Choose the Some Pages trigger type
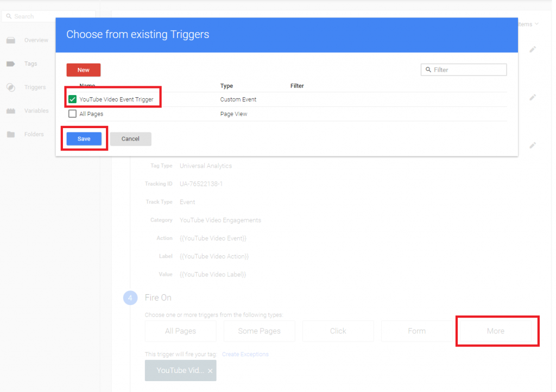 pos(259,331)
